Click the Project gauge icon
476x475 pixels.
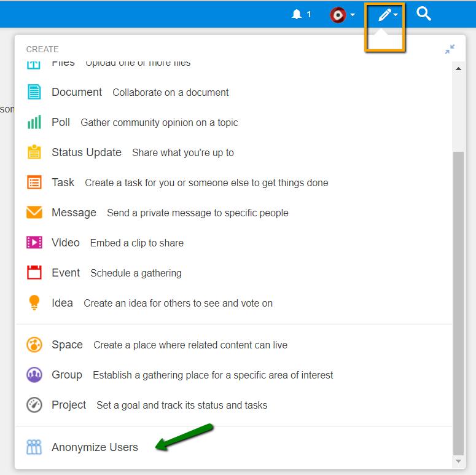click(34, 405)
